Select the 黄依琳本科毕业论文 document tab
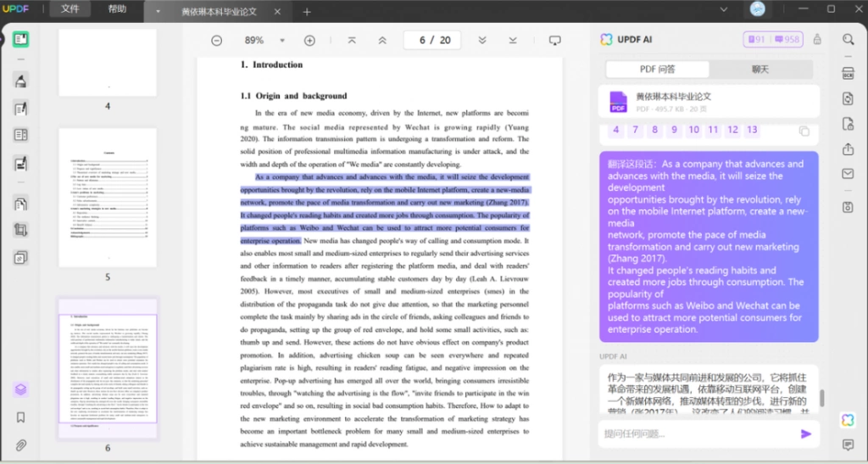The height and width of the screenshot is (464, 868). pyautogui.click(x=220, y=12)
